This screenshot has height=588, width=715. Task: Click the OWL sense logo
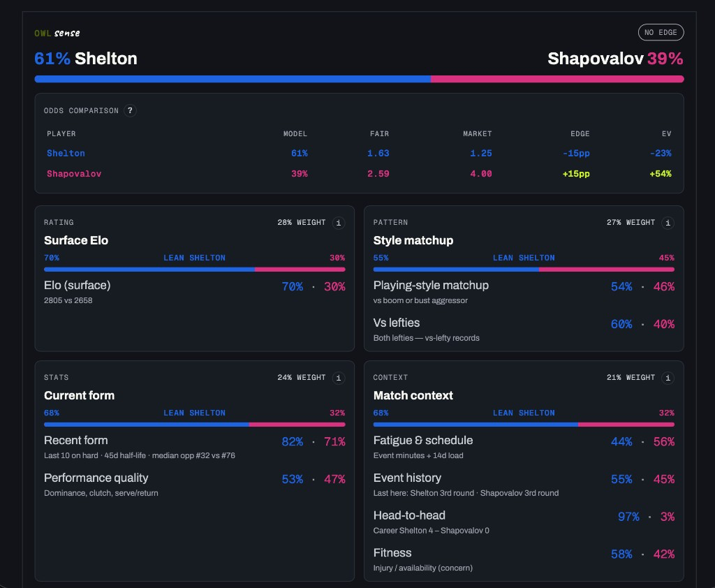click(57, 33)
